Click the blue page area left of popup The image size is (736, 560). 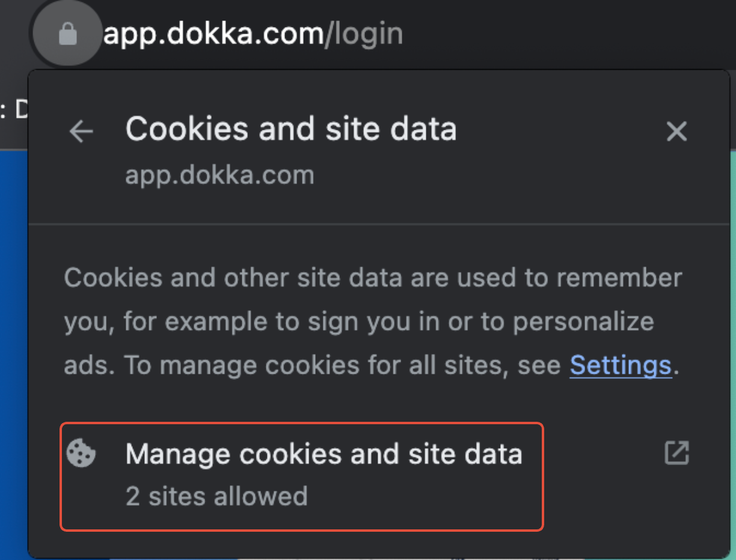[14, 355]
